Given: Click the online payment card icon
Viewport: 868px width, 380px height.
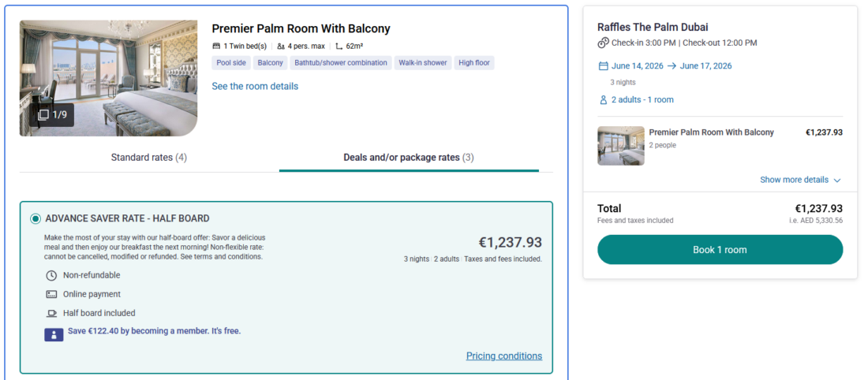Looking at the screenshot, I should [51, 294].
